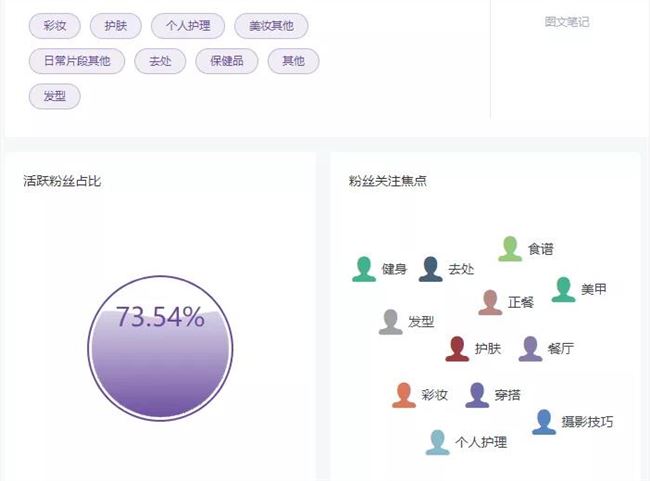Click the 彩妆 tag pill at top

(x=55, y=26)
